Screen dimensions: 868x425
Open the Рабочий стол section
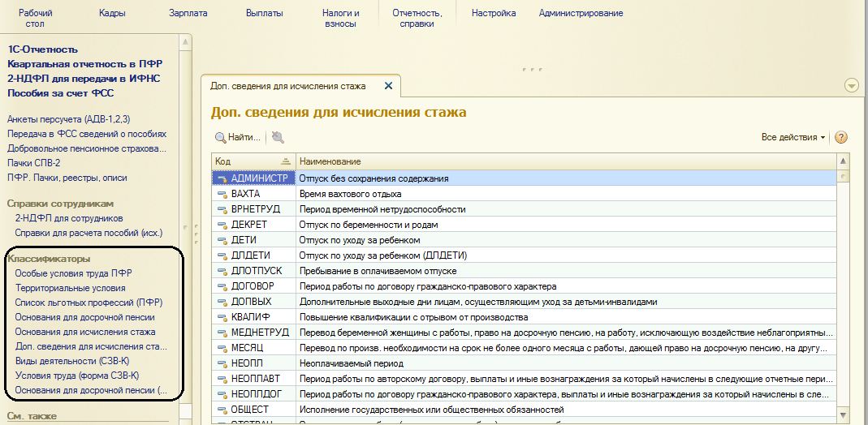[x=35, y=18]
